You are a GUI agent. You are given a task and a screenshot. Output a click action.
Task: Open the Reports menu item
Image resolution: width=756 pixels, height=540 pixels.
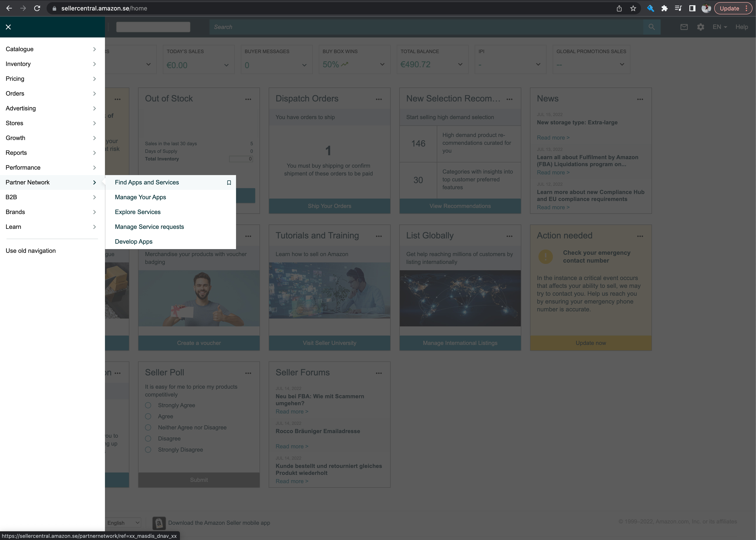(x=52, y=153)
